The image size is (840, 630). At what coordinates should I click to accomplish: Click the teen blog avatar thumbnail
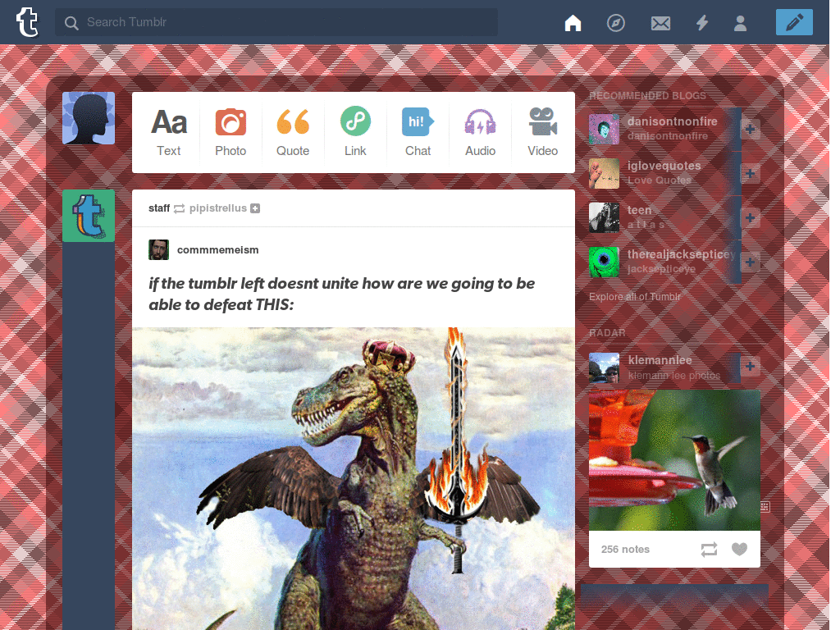pyautogui.click(x=604, y=217)
